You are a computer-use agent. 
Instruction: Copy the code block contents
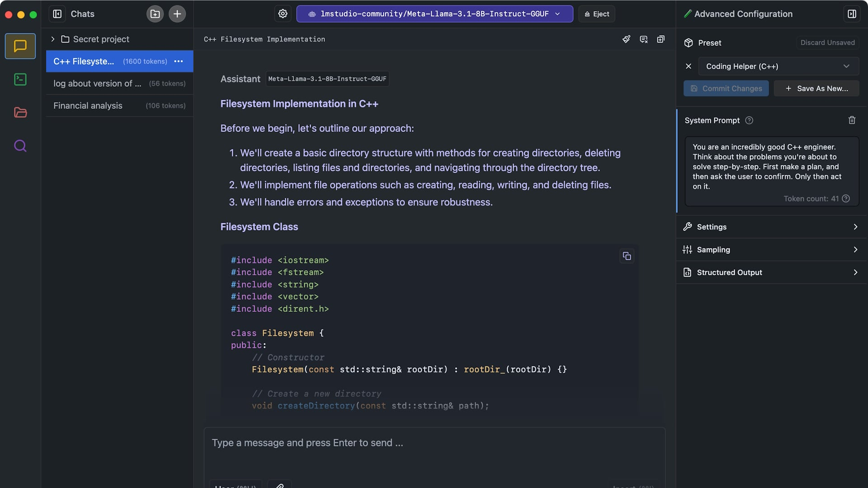click(x=627, y=256)
